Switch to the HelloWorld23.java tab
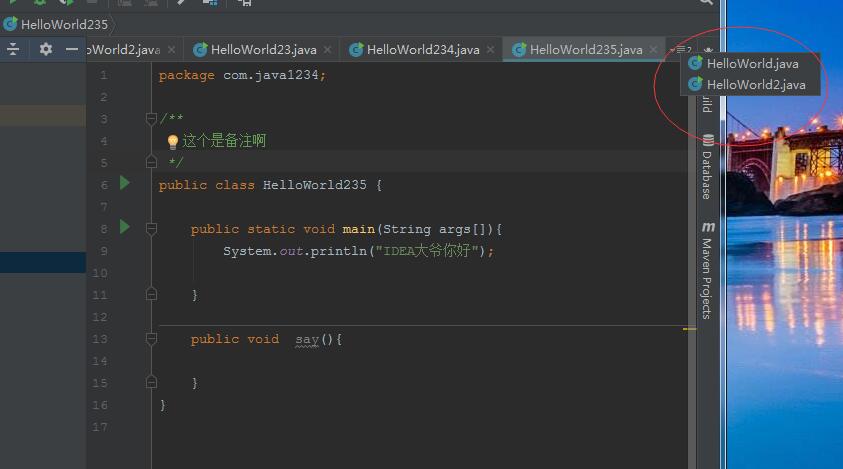 (263, 49)
